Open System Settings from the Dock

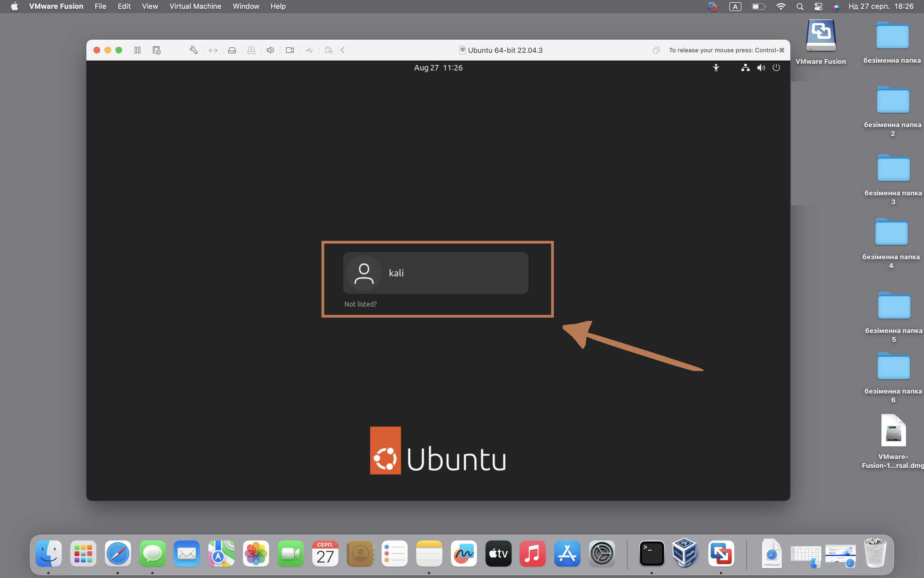coord(602,553)
